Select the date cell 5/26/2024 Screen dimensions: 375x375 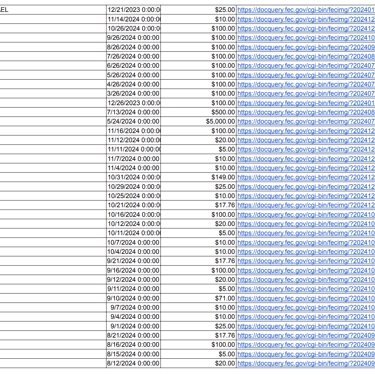[x=133, y=75]
